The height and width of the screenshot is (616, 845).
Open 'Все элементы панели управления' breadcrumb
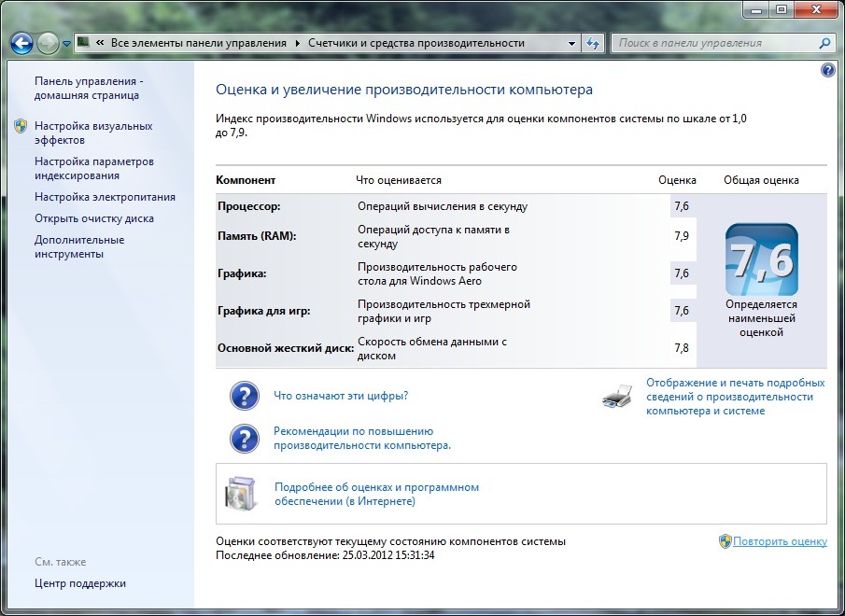coord(198,43)
